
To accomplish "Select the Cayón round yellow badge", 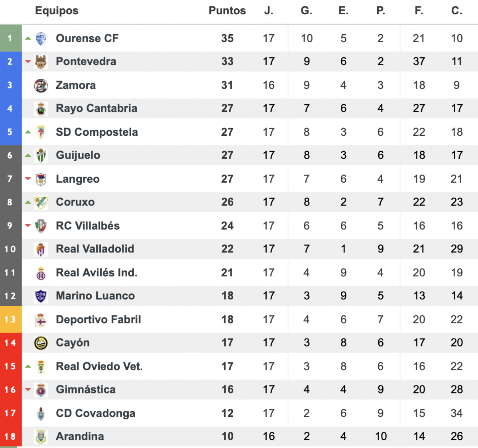I will 41,343.
